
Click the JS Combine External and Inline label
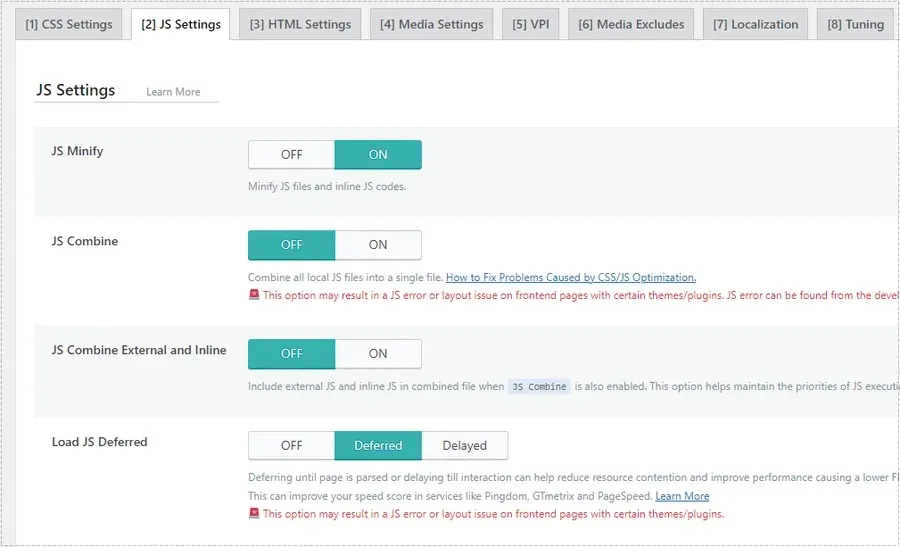pos(139,350)
